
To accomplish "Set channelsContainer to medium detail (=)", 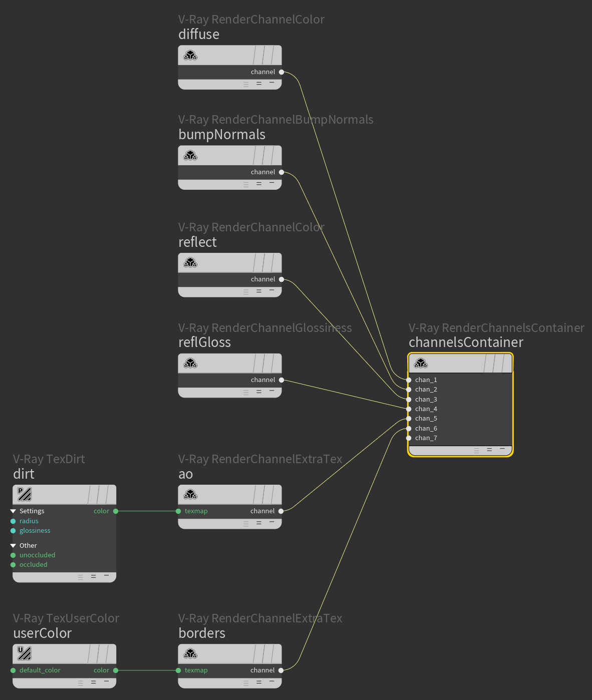I will [489, 450].
